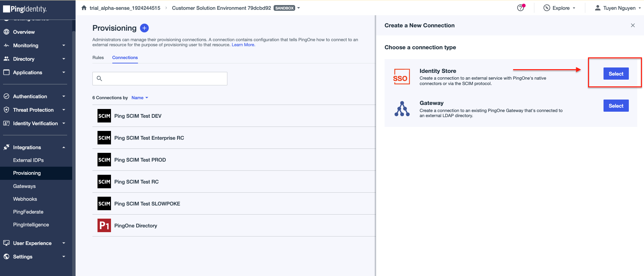Open Webhooks in sidebar

(x=25, y=199)
